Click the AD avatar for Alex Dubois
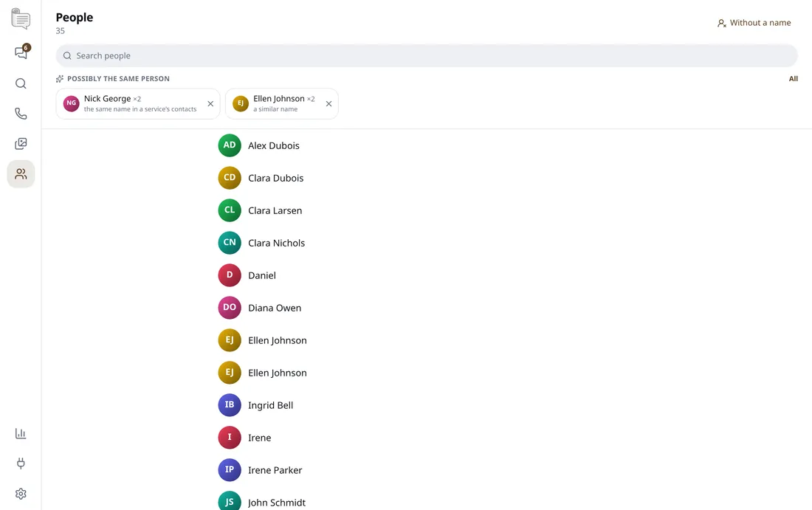 pyautogui.click(x=230, y=145)
